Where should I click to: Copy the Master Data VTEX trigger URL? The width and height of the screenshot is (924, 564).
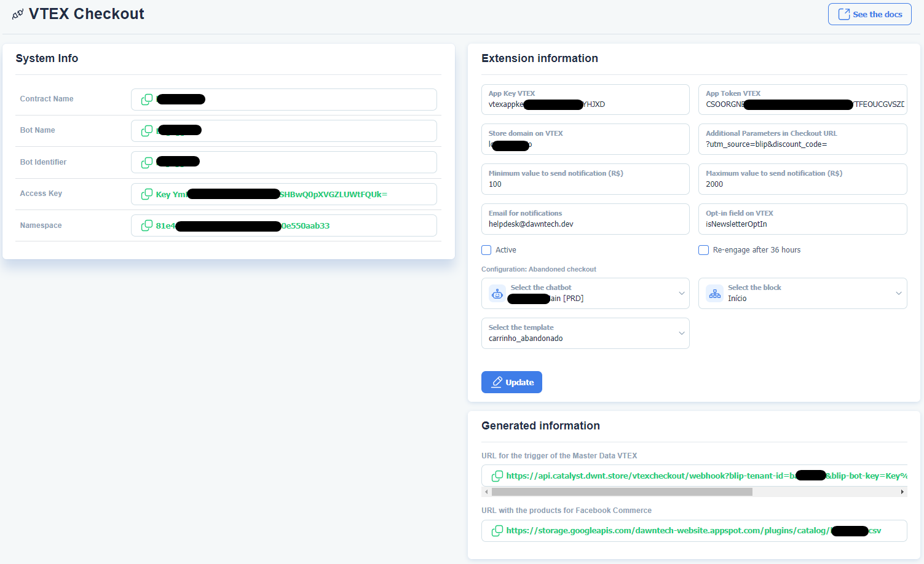497,476
